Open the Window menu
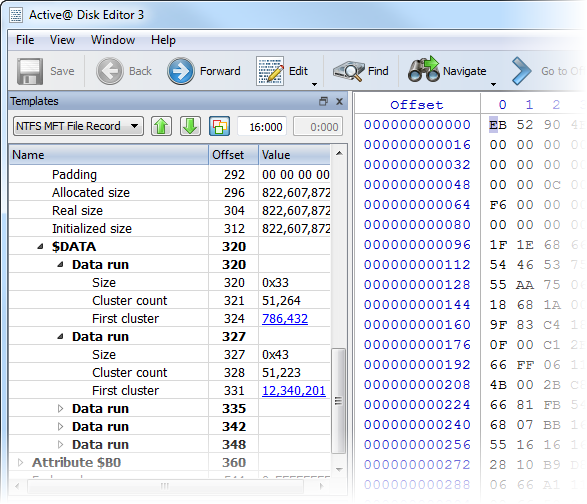 click(x=113, y=40)
